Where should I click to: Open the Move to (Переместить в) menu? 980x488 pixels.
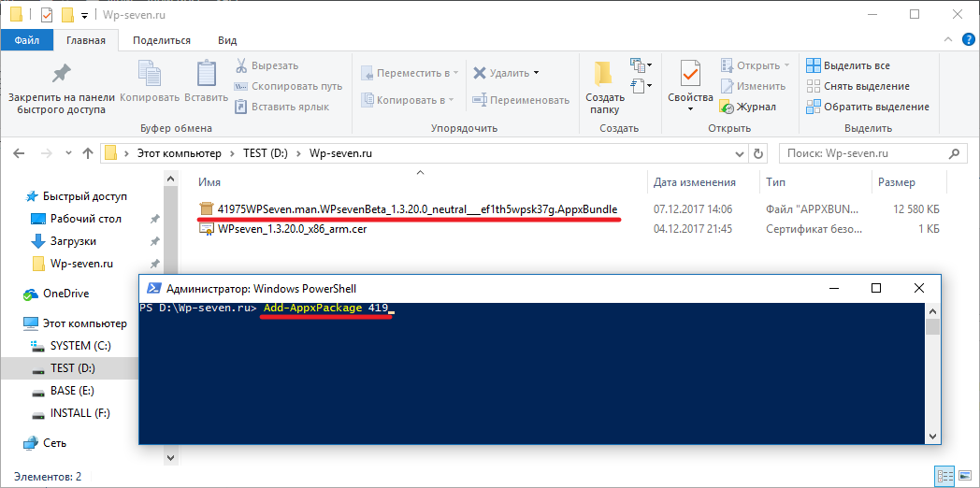pos(410,73)
